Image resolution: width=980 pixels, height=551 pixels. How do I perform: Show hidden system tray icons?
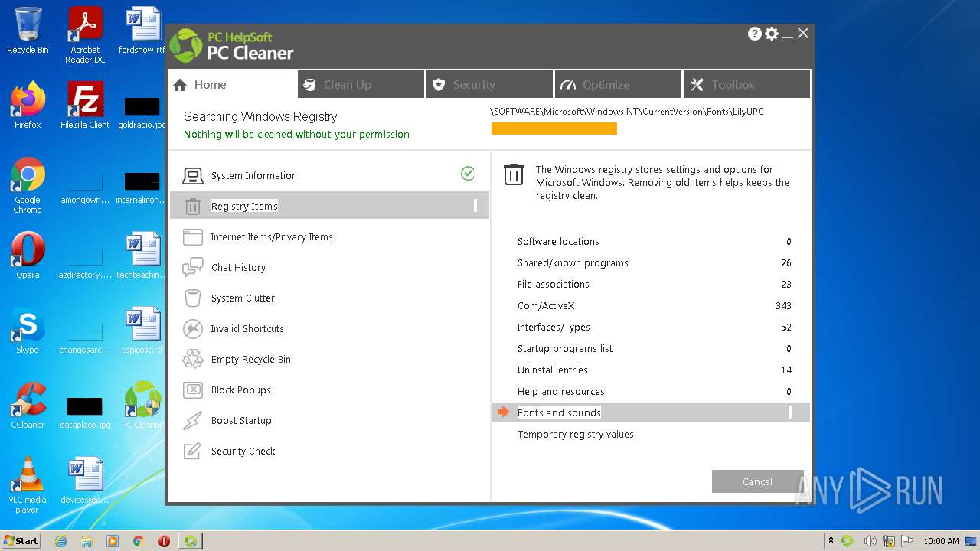click(x=831, y=541)
